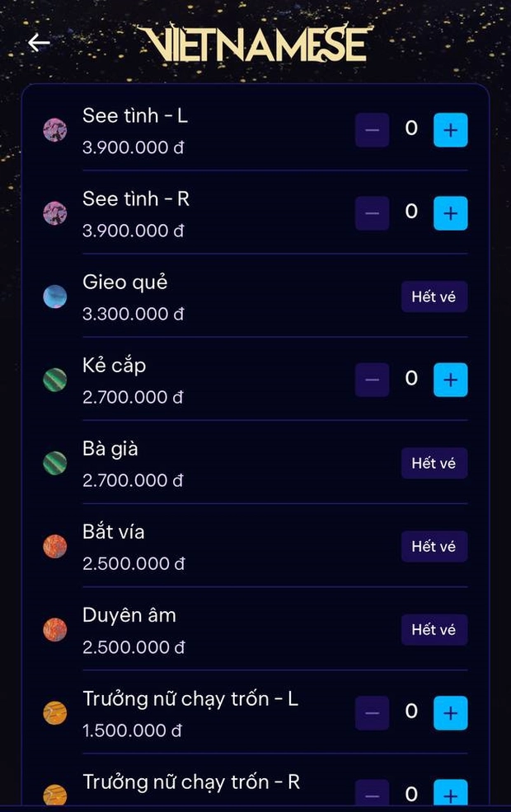
Task: Go back using the arrow icon
Action: click(x=39, y=43)
